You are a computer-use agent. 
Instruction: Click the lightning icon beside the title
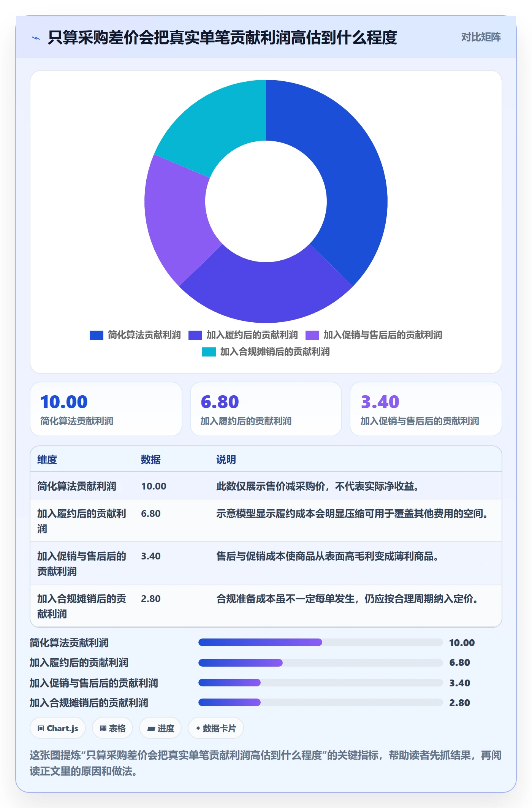click(36, 38)
